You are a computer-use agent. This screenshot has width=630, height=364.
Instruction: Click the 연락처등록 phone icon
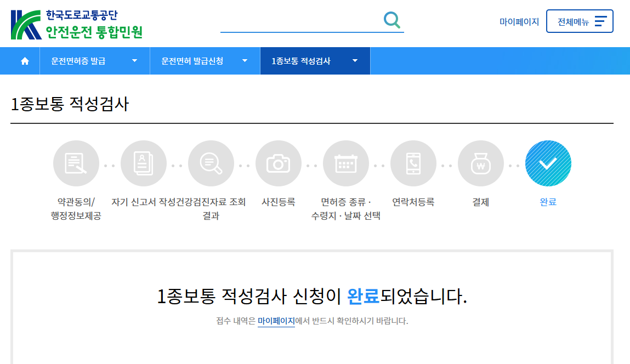pyautogui.click(x=413, y=163)
